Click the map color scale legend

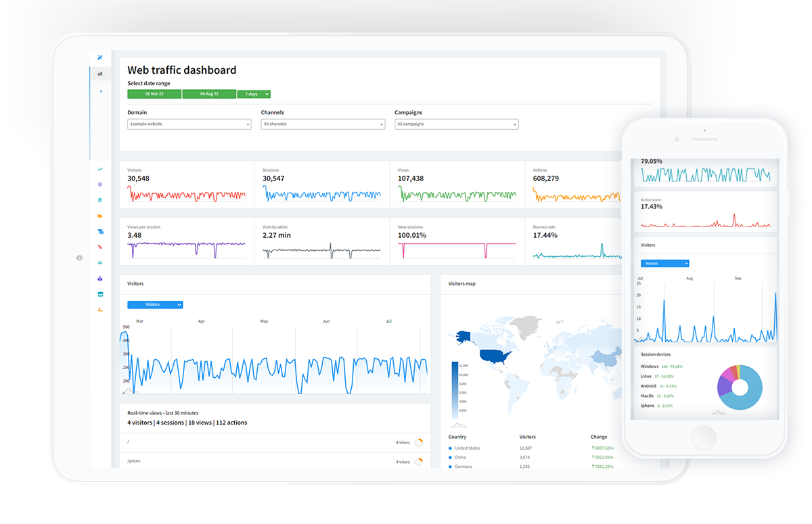coord(459,391)
